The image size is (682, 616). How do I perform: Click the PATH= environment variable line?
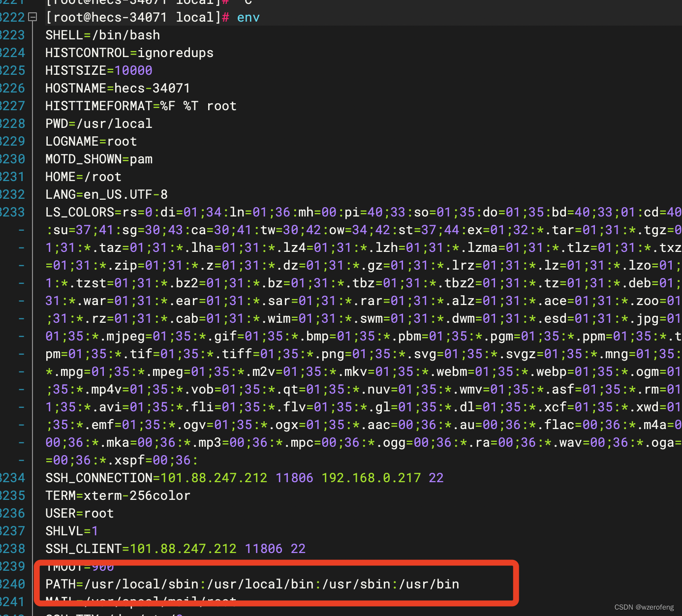[x=252, y=585]
